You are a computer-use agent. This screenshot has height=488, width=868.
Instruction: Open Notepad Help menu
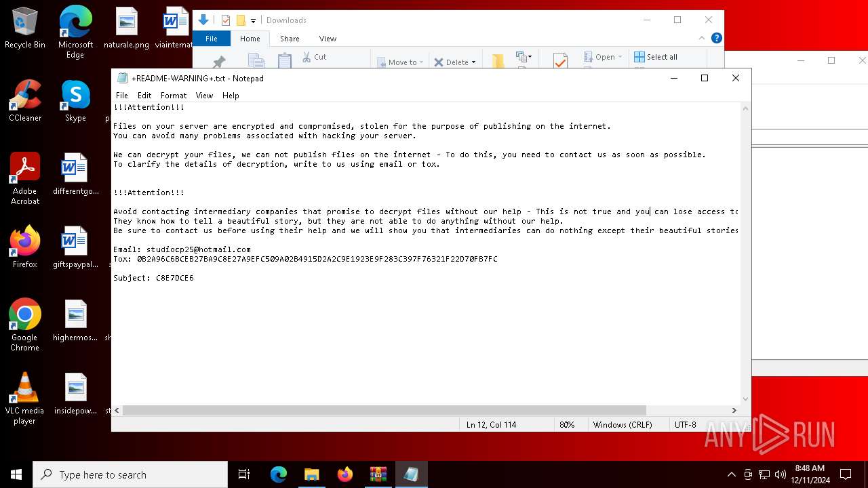[231, 96]
